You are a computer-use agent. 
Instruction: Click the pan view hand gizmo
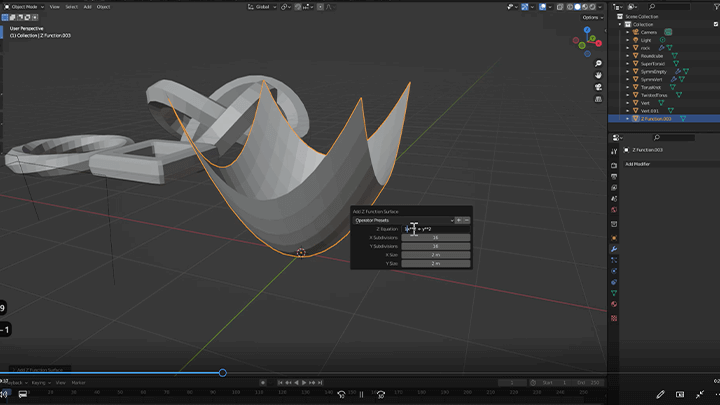(598, 75)
